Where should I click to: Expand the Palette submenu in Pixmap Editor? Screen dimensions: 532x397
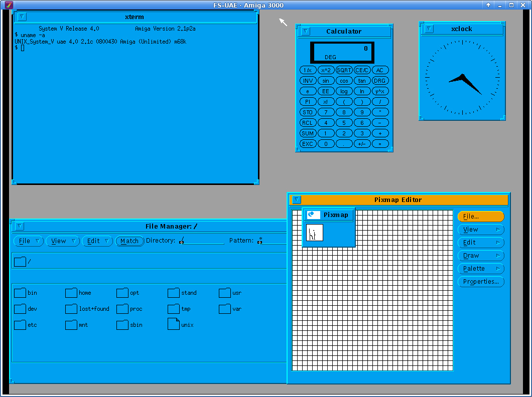[481, 269]
